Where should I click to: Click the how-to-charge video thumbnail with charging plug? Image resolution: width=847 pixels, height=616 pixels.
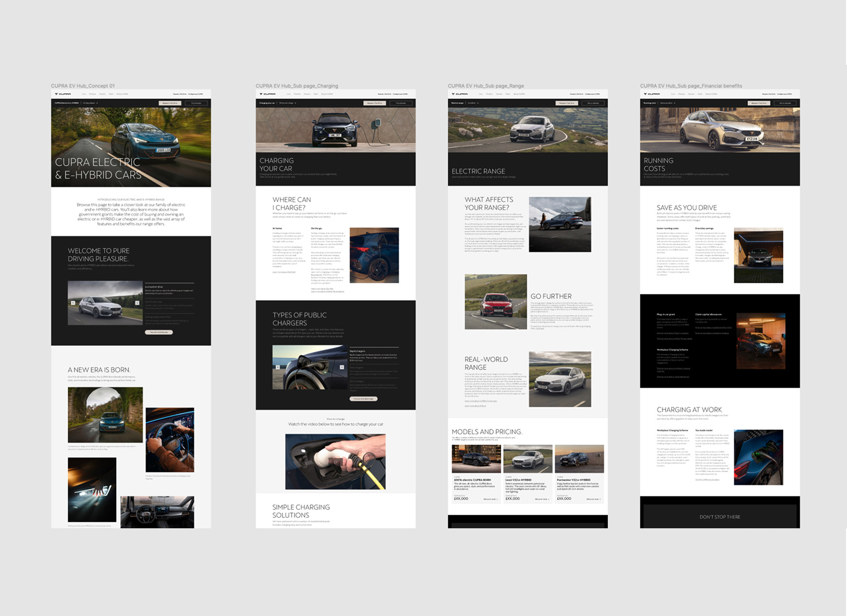335,462
